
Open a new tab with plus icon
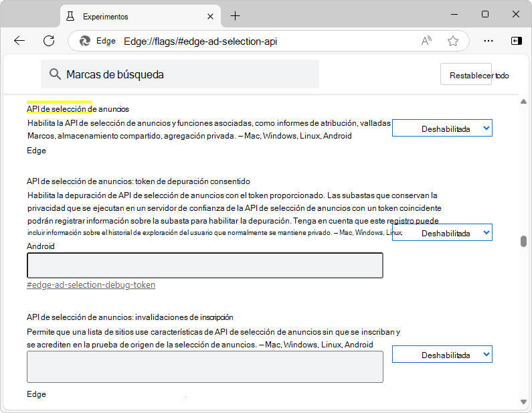pyautogui.click(x=235, y=16)
